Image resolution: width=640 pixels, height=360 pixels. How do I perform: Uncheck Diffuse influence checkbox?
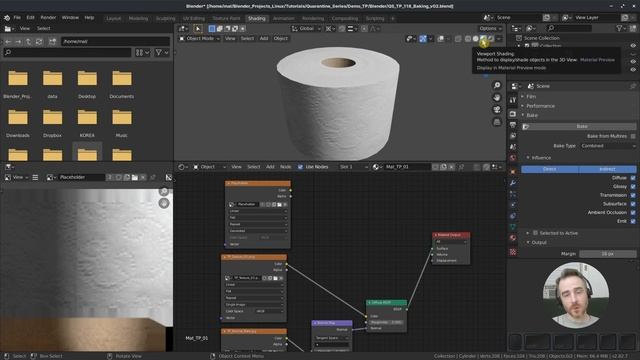click(633, 178)
